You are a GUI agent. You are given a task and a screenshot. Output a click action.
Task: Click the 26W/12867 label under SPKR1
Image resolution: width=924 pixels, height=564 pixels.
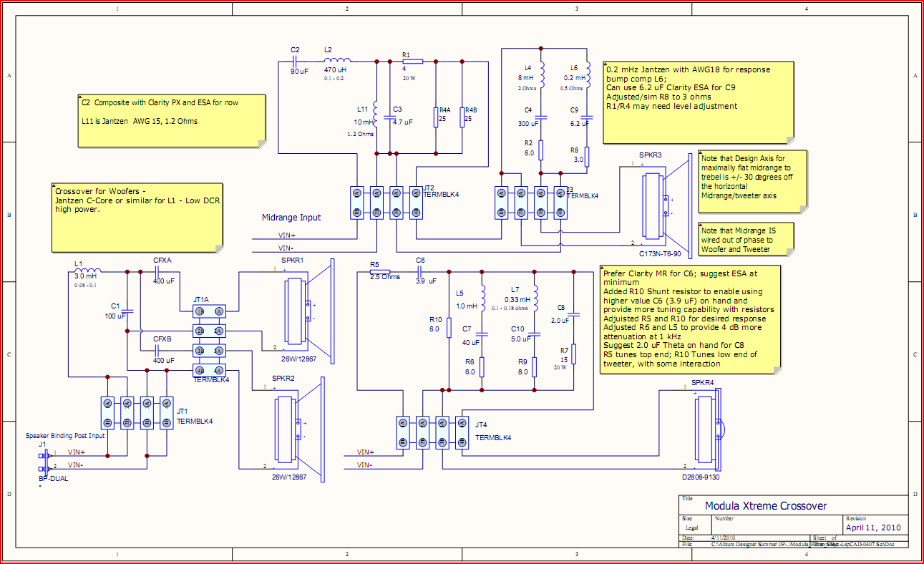click(299, 359)
